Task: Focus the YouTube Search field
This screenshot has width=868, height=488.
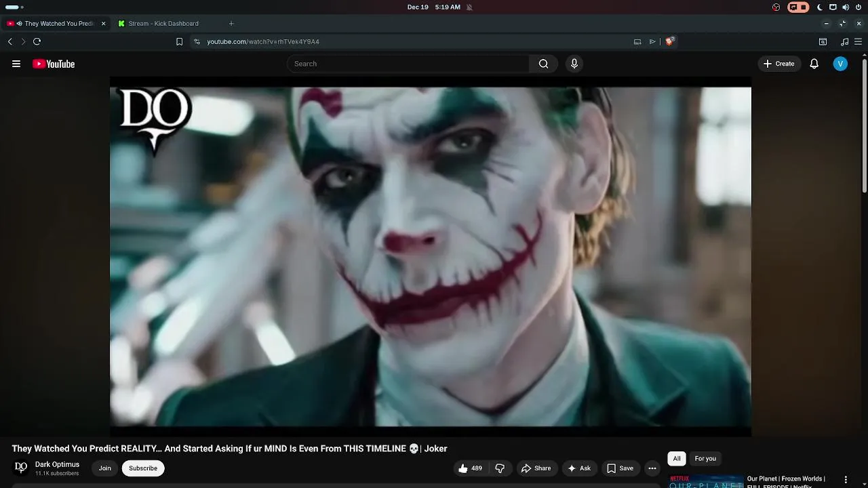Action: [408, 64]
